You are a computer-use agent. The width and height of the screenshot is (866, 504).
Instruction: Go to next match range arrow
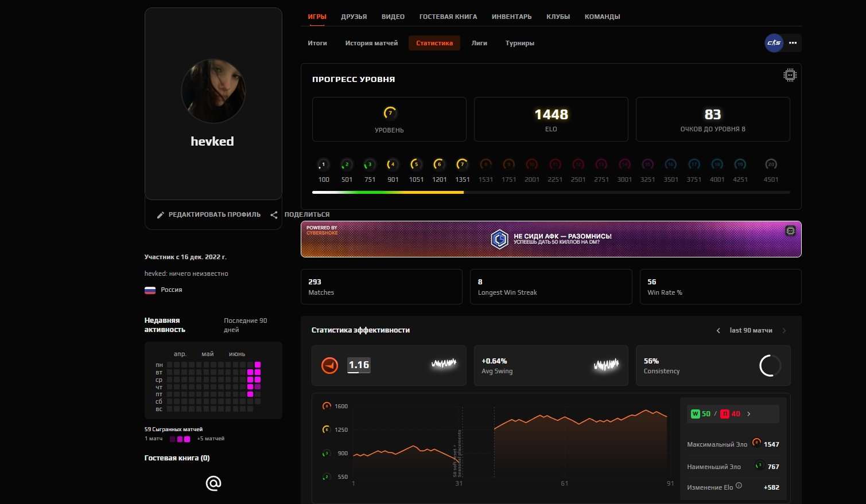click(785, 331)
